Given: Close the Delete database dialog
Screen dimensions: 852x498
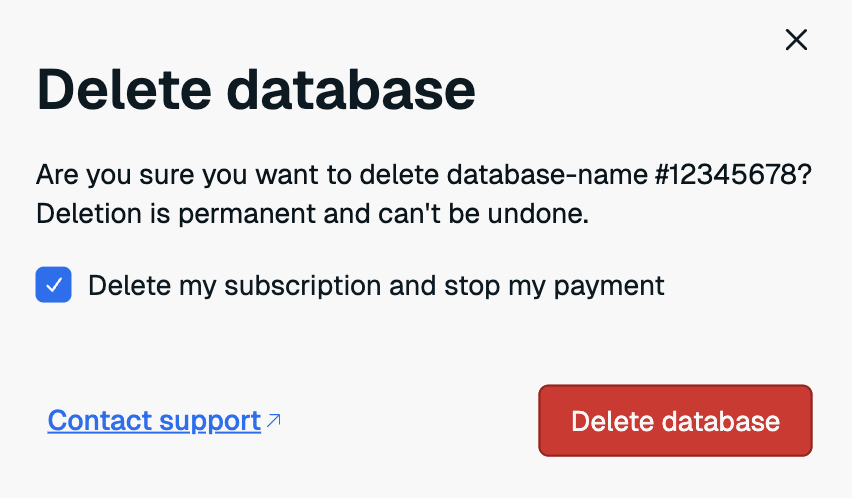Looking at the screenshot, I should pos(796,40).
